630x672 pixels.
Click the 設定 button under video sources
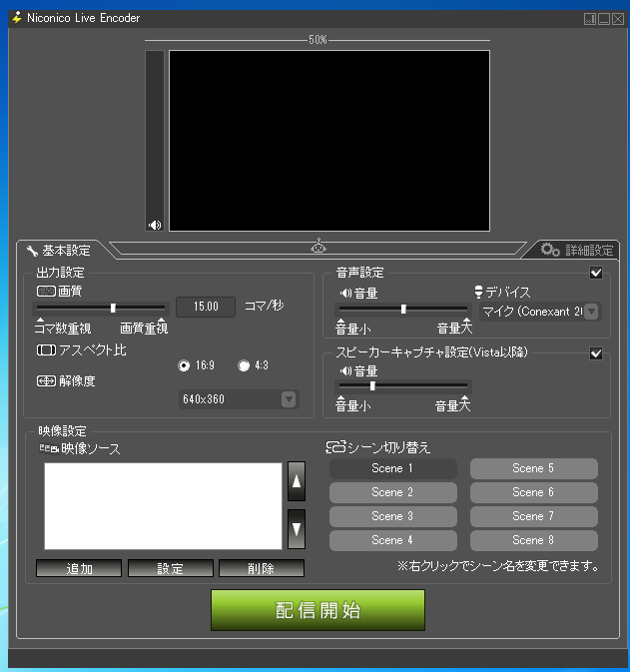170,568
